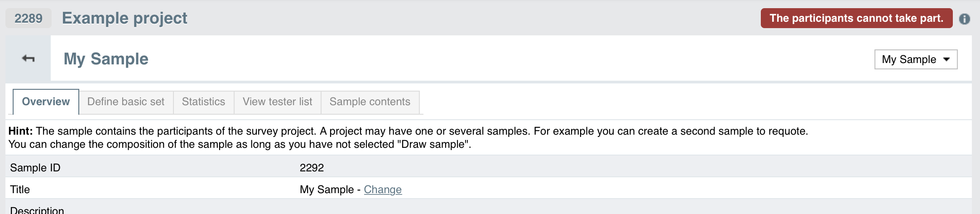
Task: Click the My Sample page heading
Action: [x=106, y=59]
